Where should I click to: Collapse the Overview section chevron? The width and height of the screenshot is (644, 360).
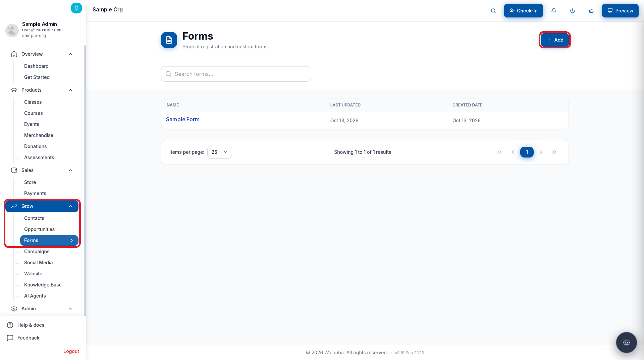pyautogui.click(x=70, y=54)
